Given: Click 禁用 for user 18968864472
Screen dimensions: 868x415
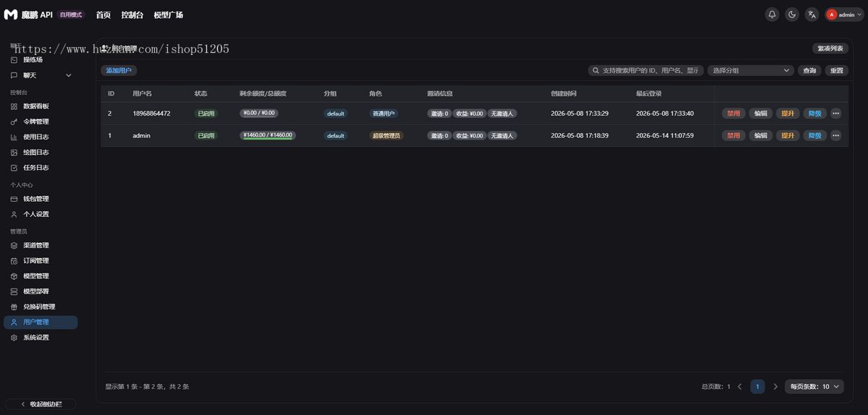Looking at the screenshot, I should pos(733,114).
